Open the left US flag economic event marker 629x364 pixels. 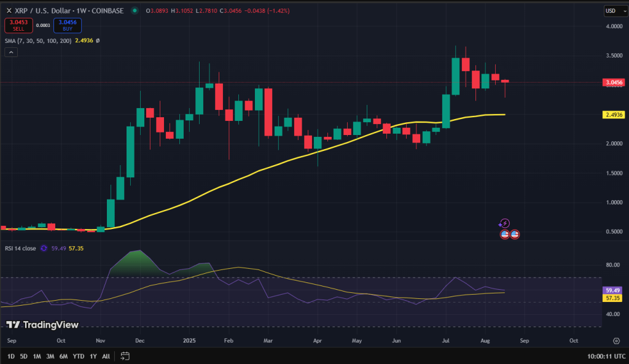point(505,234)
